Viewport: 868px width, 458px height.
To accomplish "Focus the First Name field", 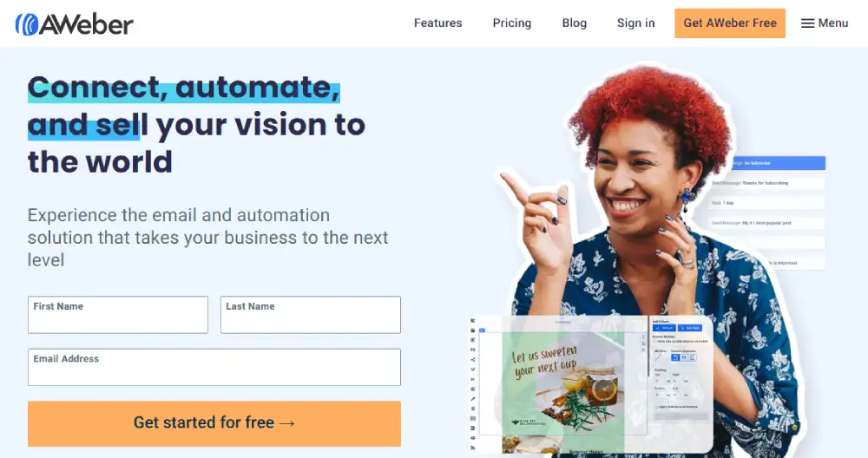I will (118, 315).
